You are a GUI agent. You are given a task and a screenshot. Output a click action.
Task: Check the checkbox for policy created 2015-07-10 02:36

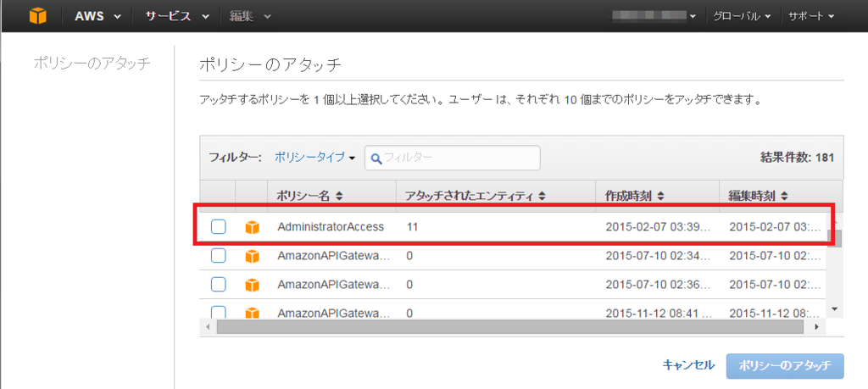219,285
